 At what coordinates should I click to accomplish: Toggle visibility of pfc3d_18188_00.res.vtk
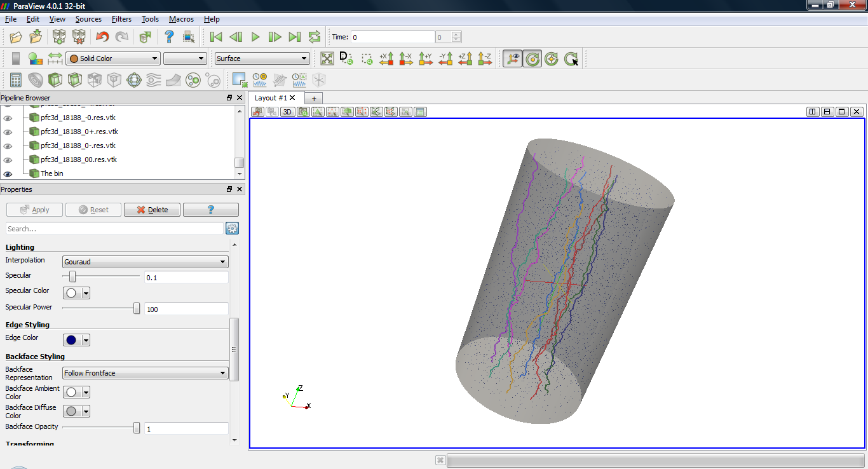(8, 160)
